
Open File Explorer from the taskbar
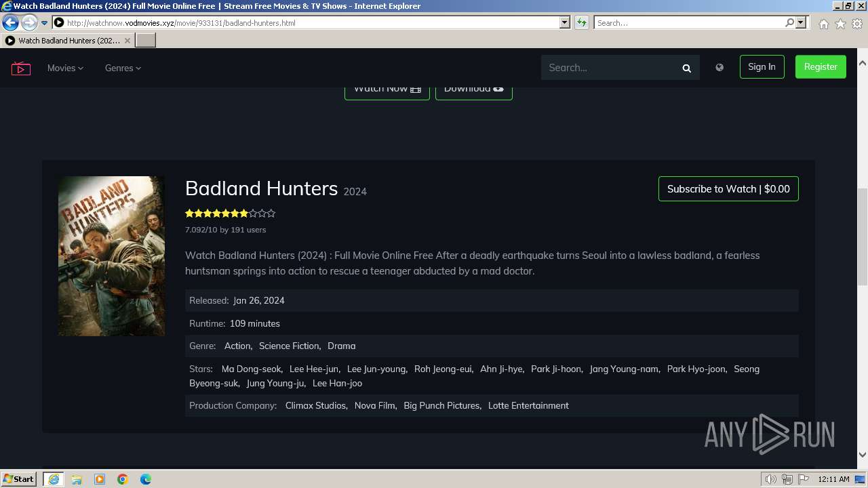point(76,479)
